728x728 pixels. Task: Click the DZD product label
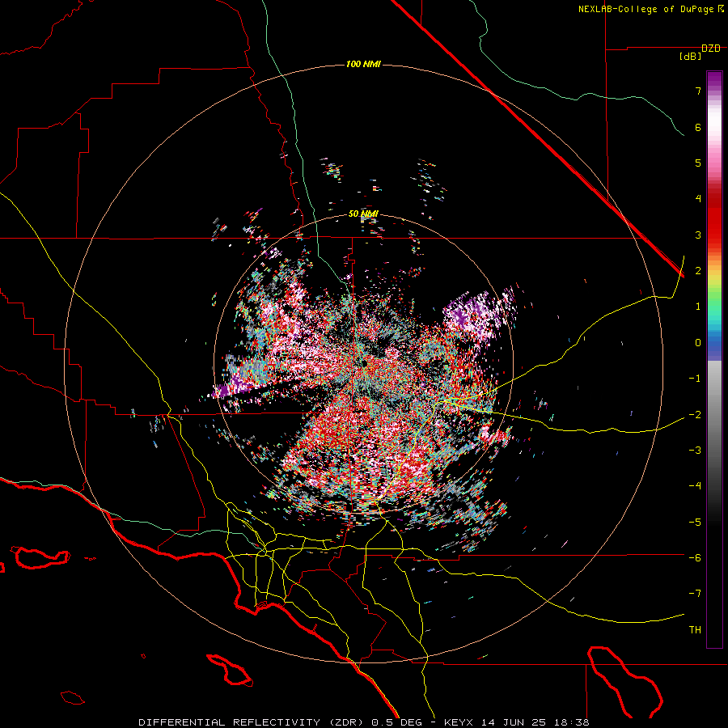click(711, 49)
